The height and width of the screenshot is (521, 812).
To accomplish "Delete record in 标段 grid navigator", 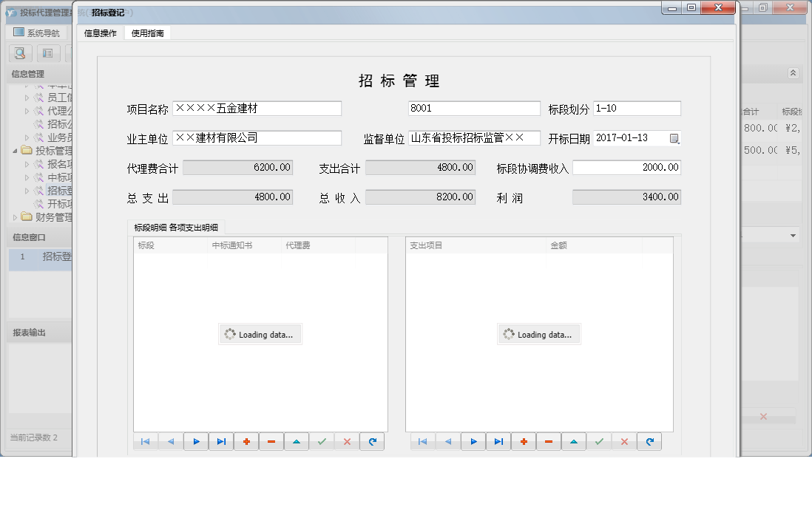I will tap(271, 442).
